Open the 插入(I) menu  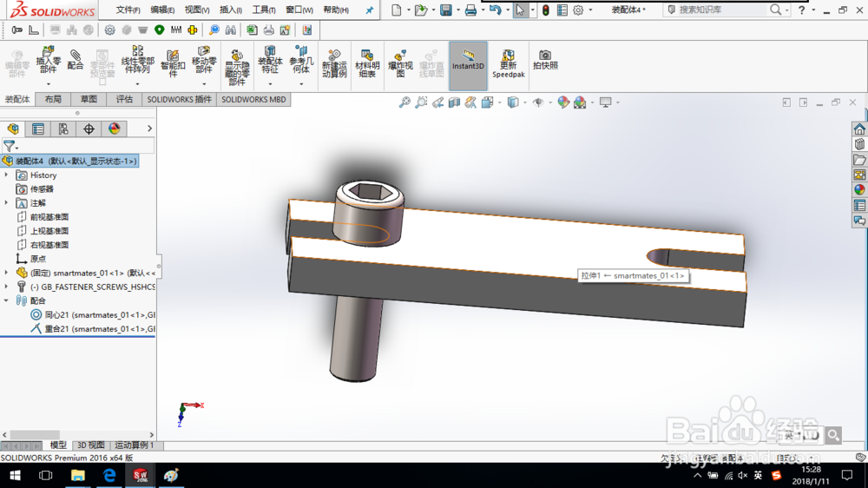pos(230,10)
